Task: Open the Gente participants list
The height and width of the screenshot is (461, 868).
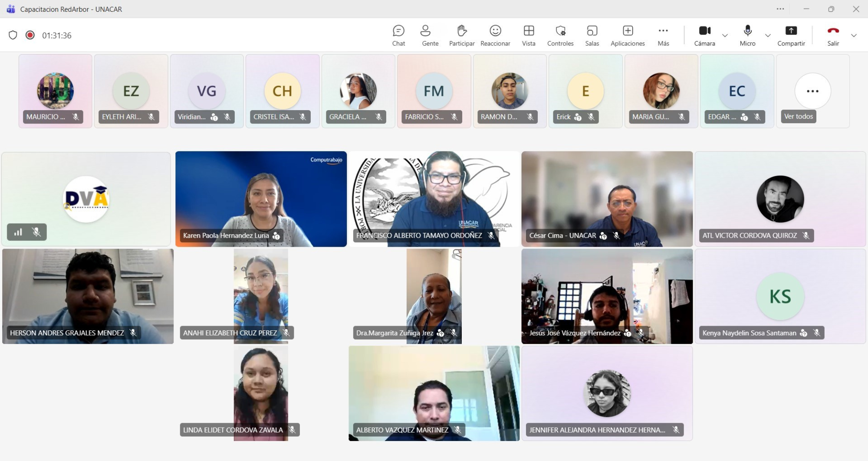Action: coord(430,35)
